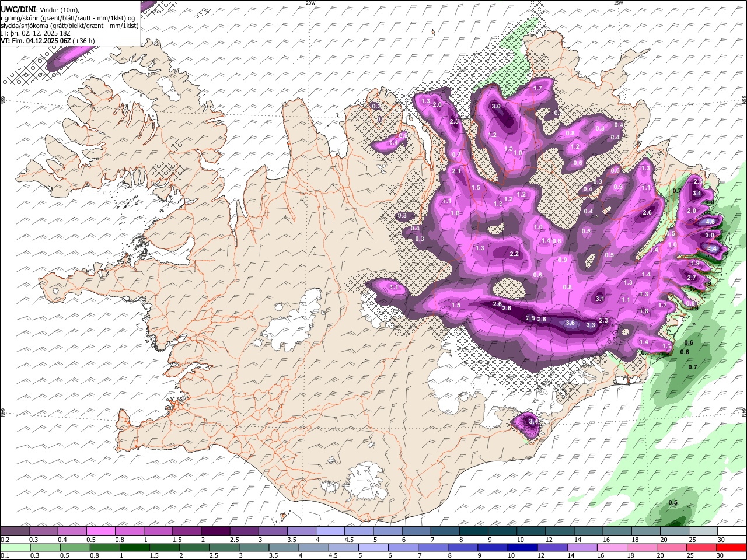Select the 25–30 red-pink swatch in lower legend row
The height and width of the screenshot is (560, 747).
tap(701, 548)
